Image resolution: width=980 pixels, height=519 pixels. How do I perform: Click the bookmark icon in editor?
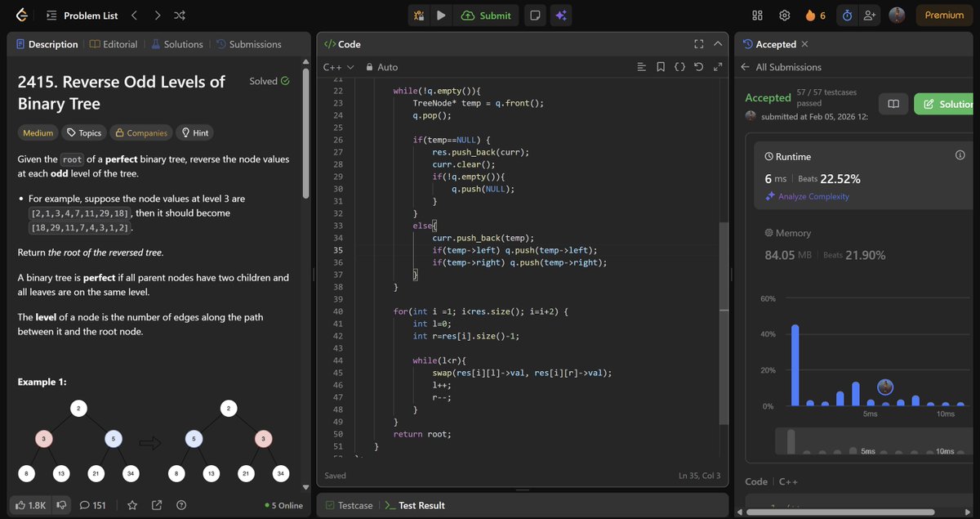(x=660, y=67)
